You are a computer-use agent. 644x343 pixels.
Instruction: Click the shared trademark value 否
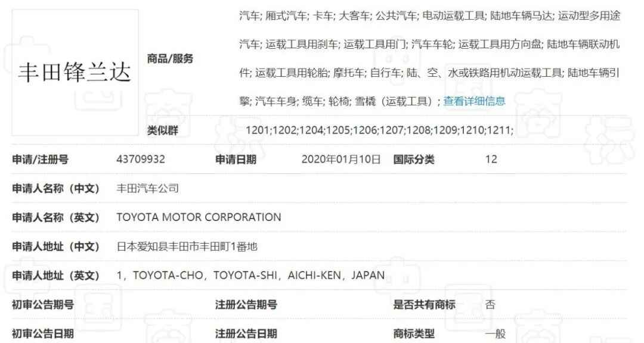[490, 304]
